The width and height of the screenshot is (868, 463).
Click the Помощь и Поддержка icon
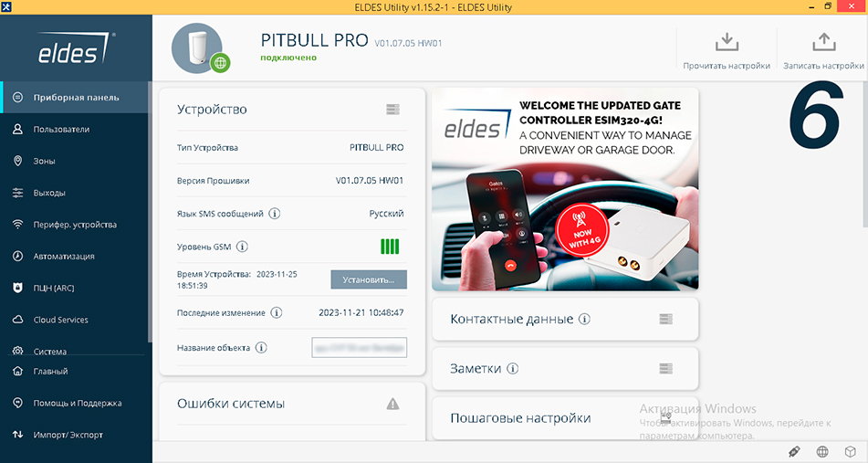pos(17,404)
